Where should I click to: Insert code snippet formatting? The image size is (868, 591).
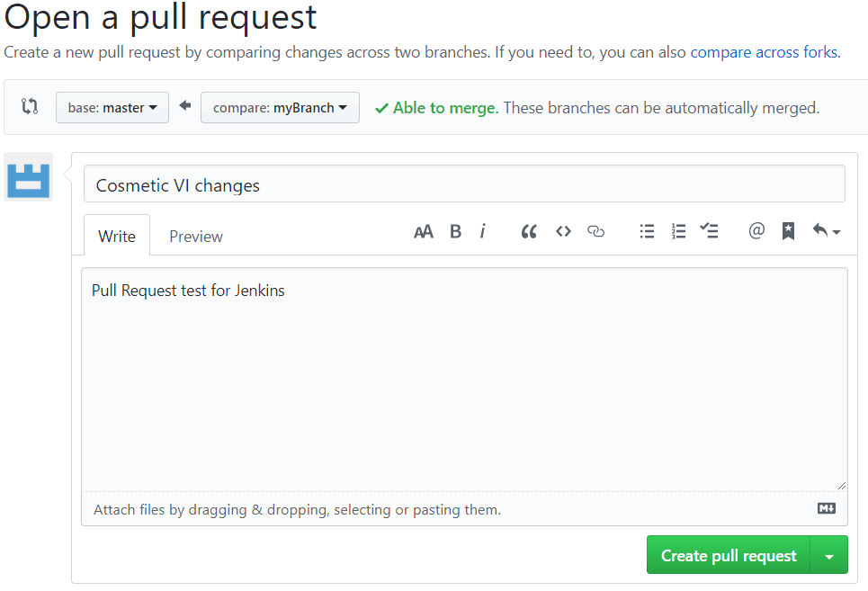coord(563,232)
